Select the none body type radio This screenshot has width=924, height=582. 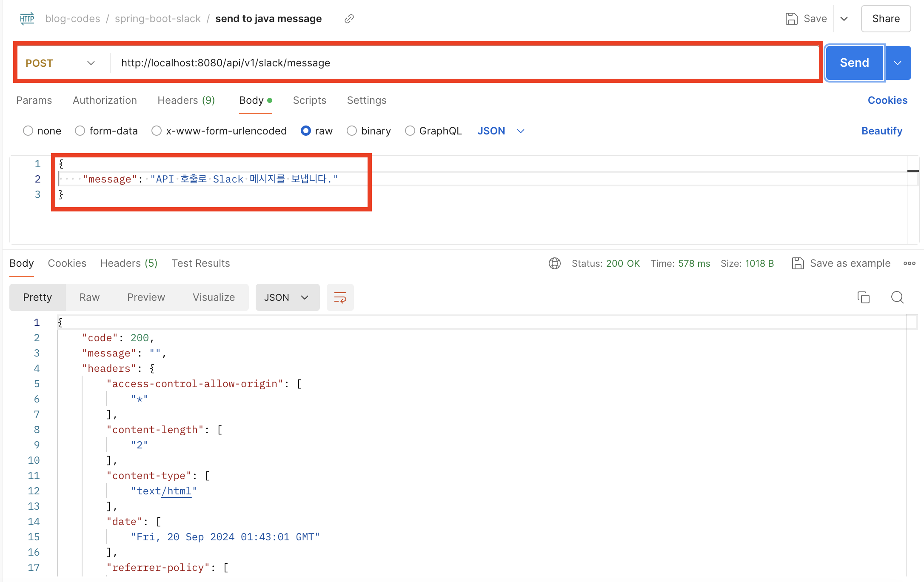(28, 131)
